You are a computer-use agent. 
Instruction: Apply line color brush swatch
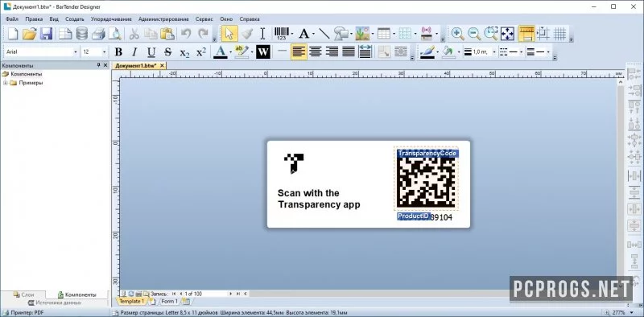tap(427, 52)
